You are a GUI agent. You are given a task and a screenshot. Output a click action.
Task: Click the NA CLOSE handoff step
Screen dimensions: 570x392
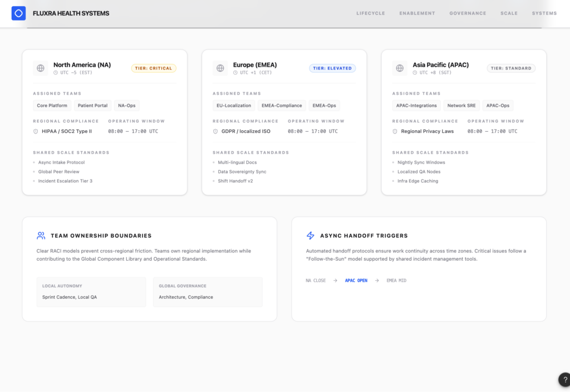316,281
